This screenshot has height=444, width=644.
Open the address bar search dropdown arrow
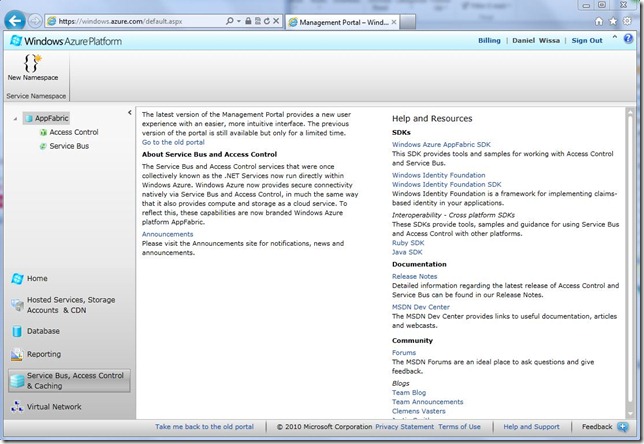pyautogui.click(x=239, y=21)
